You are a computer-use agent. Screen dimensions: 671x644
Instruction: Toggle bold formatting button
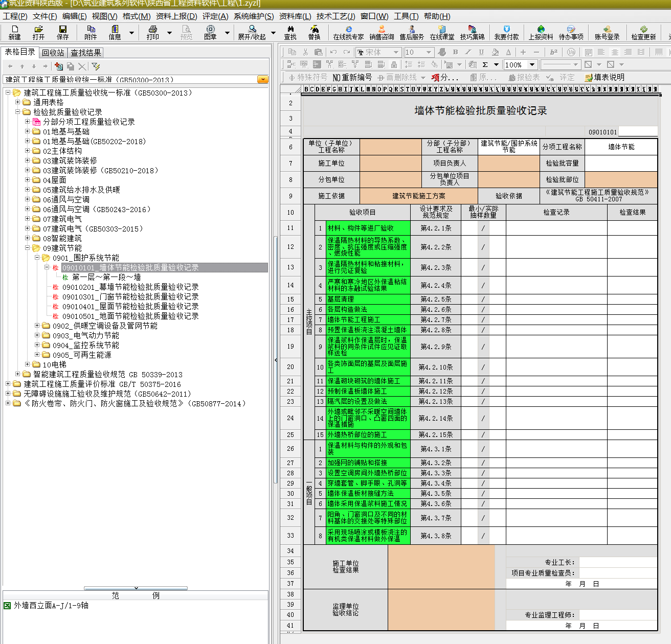click(x=455, y=52)
